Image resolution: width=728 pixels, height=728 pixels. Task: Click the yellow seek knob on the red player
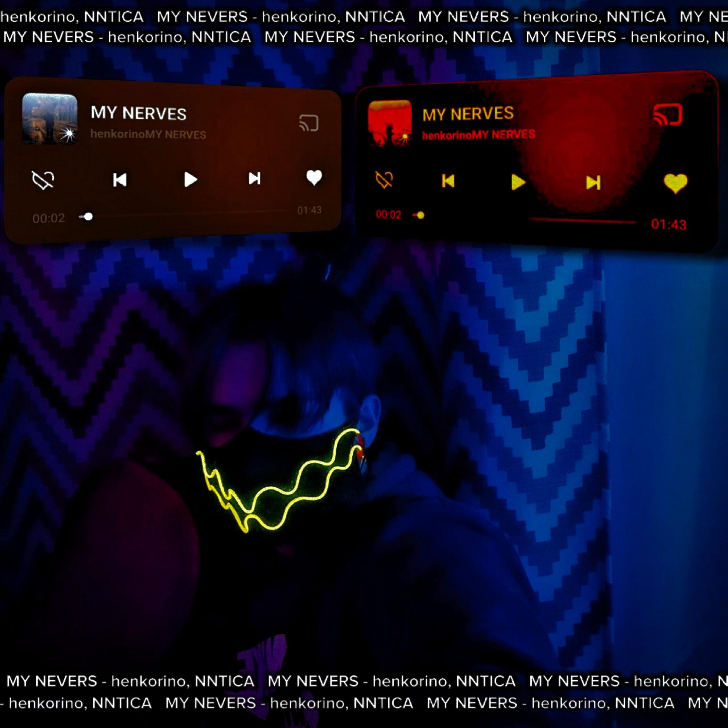(421, 215)
